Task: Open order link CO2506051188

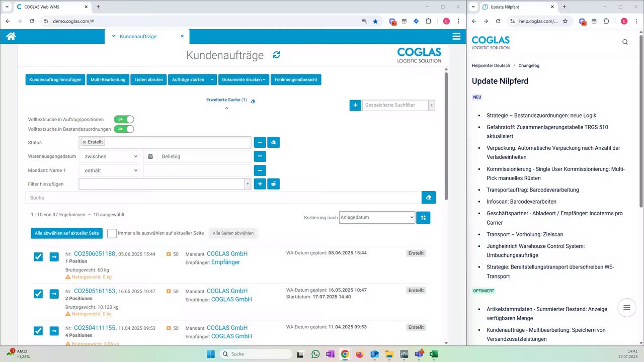Action: [95, 254]
